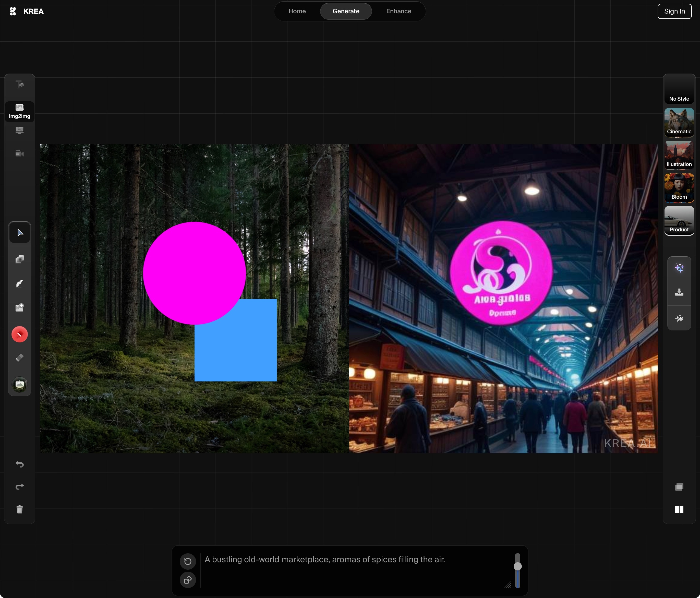
Task: Apply the Cinematic style preset
Action: (679, 122)
